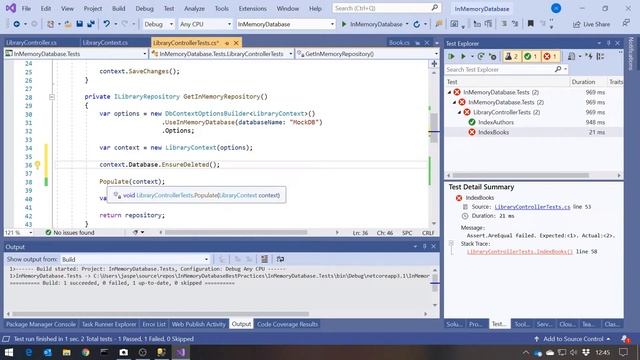Open the InMemoryDatabase.Tests project navigation dropdown
The image size is (640, 360).
(76, 53)
